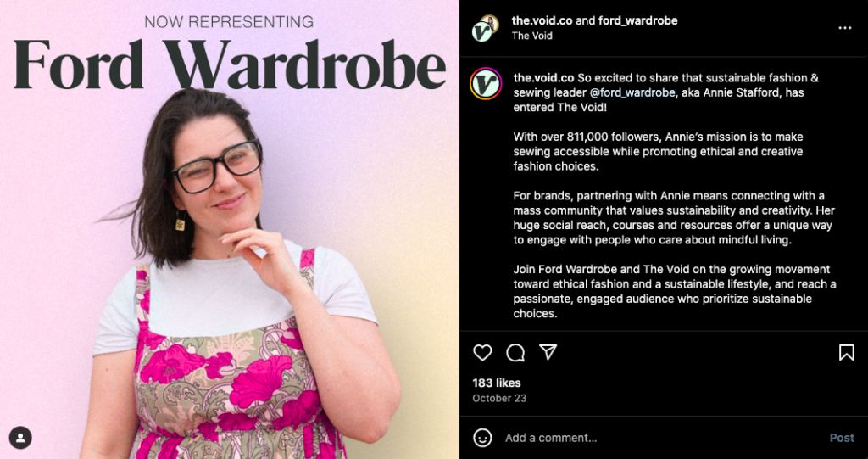
Task: View the.void.co story ring avatar in caption
Action: (486, 84)
